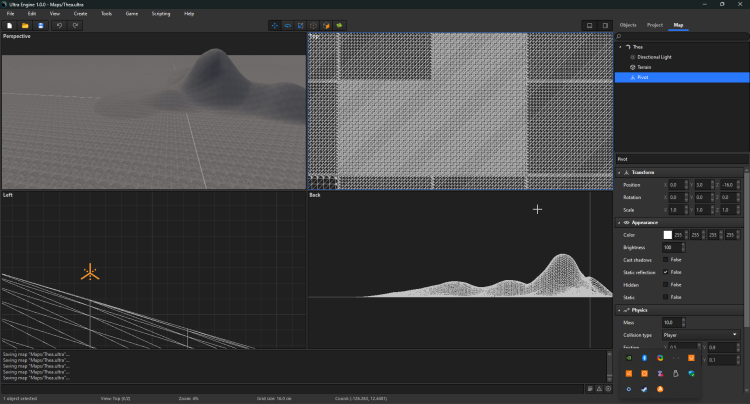Click the Open folder toolbar icon

25,25
